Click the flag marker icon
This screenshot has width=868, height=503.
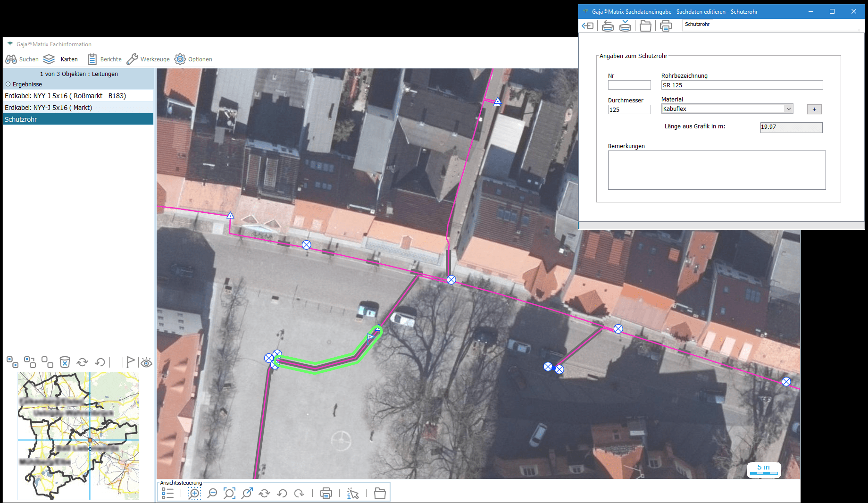coord(130,362)
